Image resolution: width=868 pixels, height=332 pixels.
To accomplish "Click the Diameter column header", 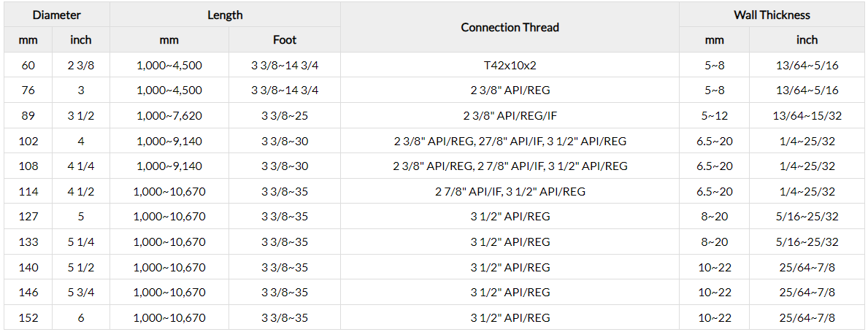I will point(56,15).
